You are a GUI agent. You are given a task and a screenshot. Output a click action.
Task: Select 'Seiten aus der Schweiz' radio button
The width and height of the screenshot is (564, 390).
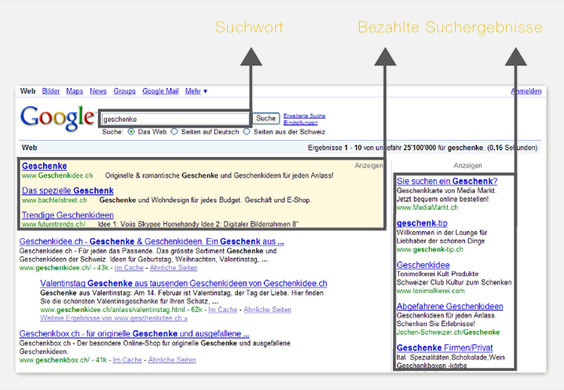(x=247, y=132)
